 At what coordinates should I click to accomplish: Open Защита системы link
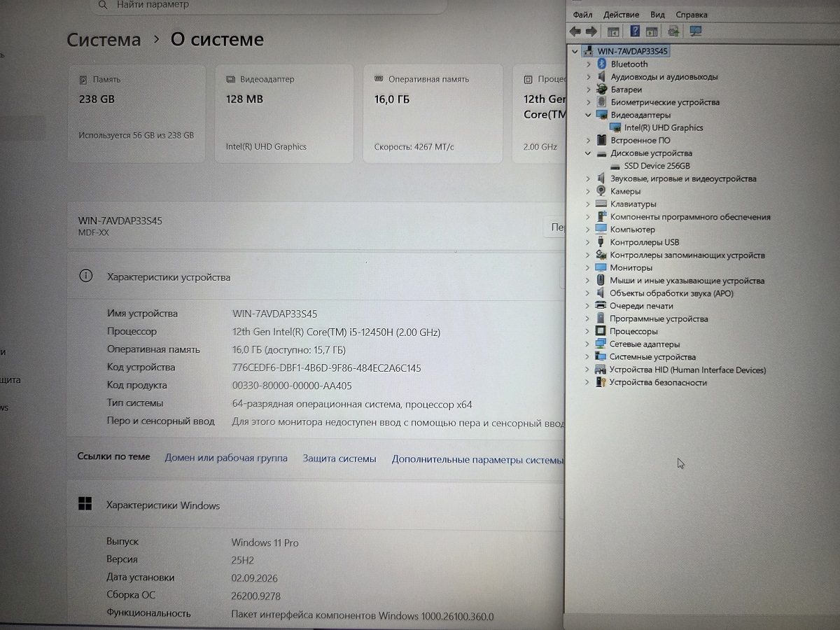[339, 458]
